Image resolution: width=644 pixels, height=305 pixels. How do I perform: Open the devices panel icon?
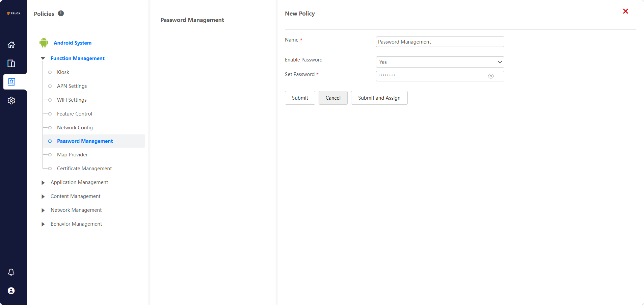(x=11, y=63)
